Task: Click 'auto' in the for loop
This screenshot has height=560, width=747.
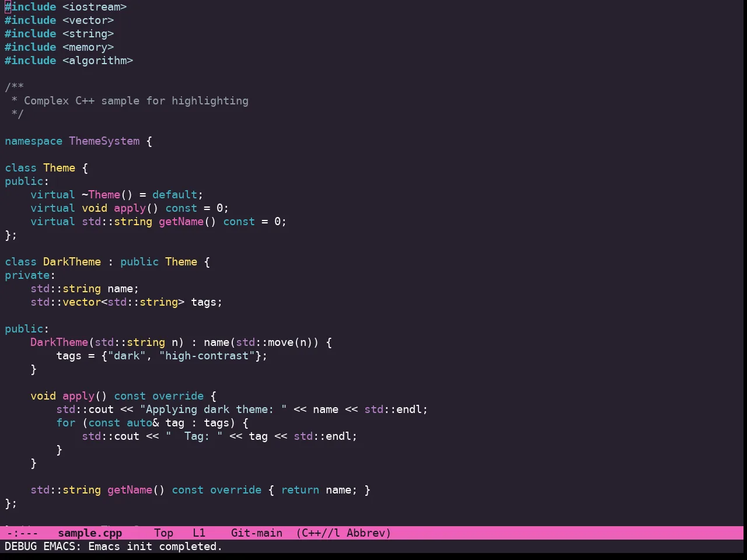Action: pyautogui.click(x=139, y=423)
